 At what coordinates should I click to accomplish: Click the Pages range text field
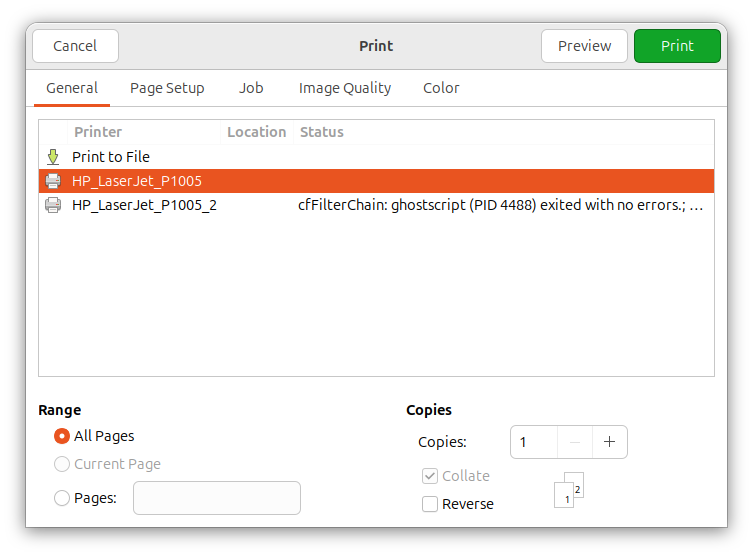tap(216, 498)
